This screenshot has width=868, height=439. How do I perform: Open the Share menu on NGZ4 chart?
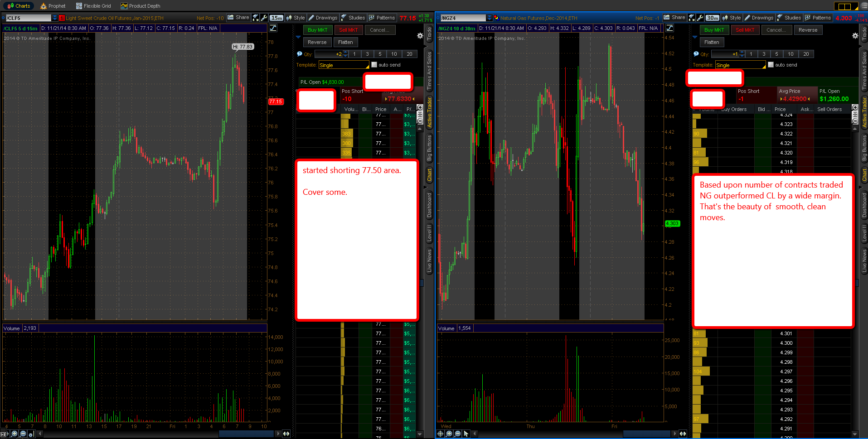pos(674,18)
